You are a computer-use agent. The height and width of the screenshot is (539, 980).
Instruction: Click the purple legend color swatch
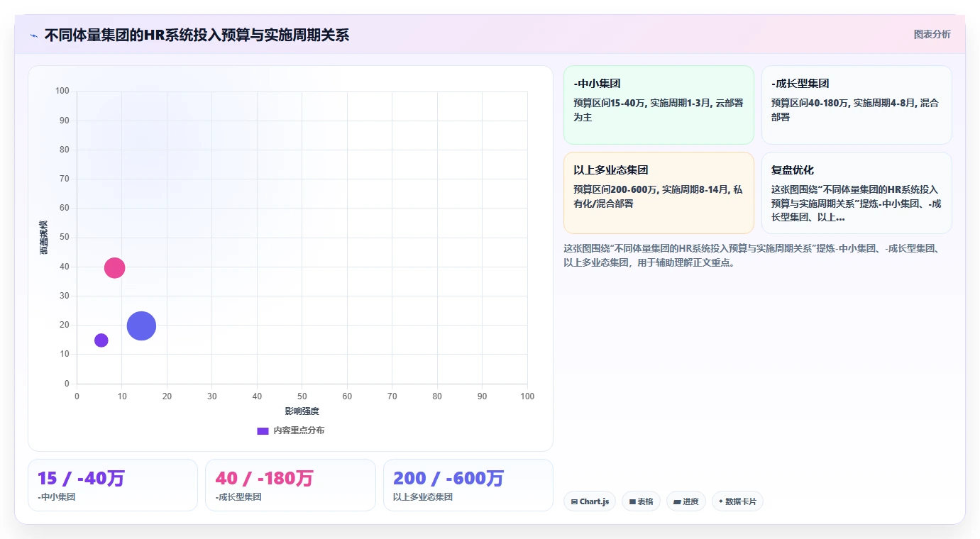[263, 430]
